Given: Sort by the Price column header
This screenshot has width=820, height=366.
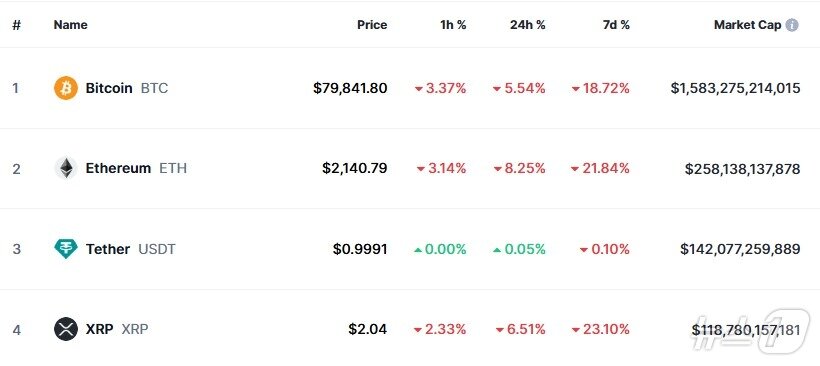Looking at the screenshot, I should (x=372, y=25).
